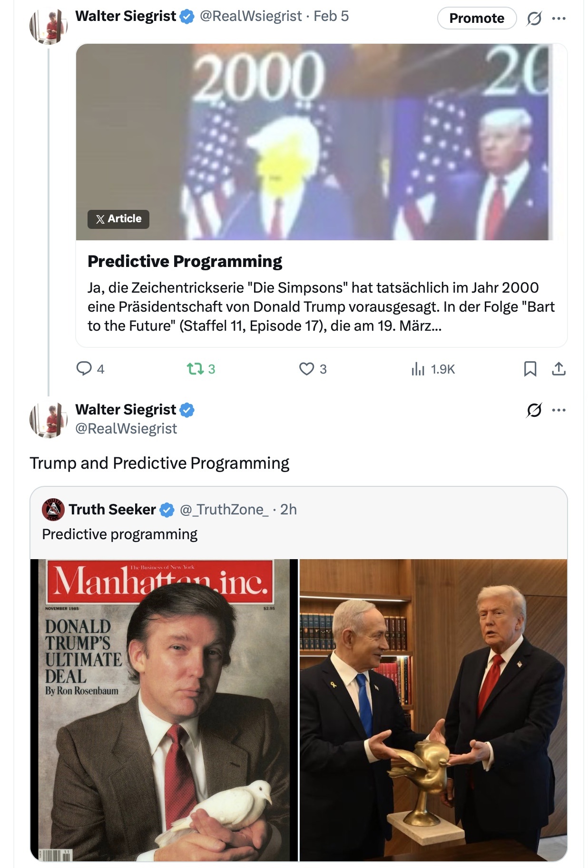Click the Grok icon on first post

click(534, 19)
